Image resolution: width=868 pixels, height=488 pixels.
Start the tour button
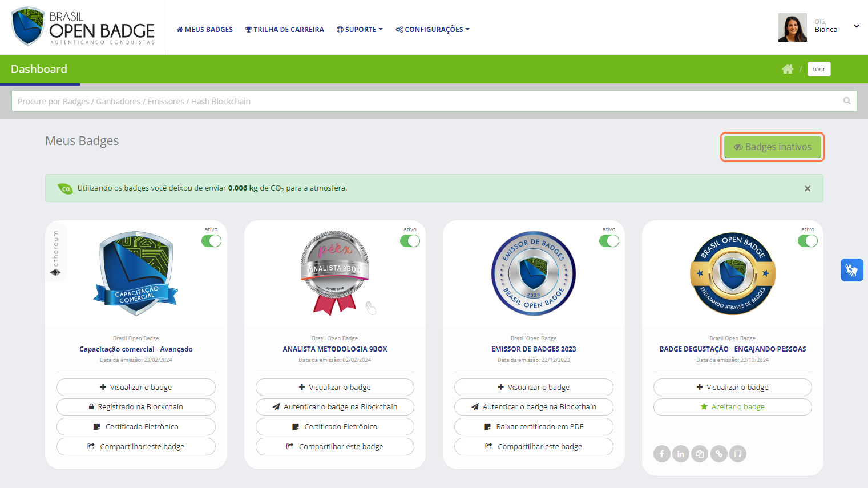click(819, 69)
